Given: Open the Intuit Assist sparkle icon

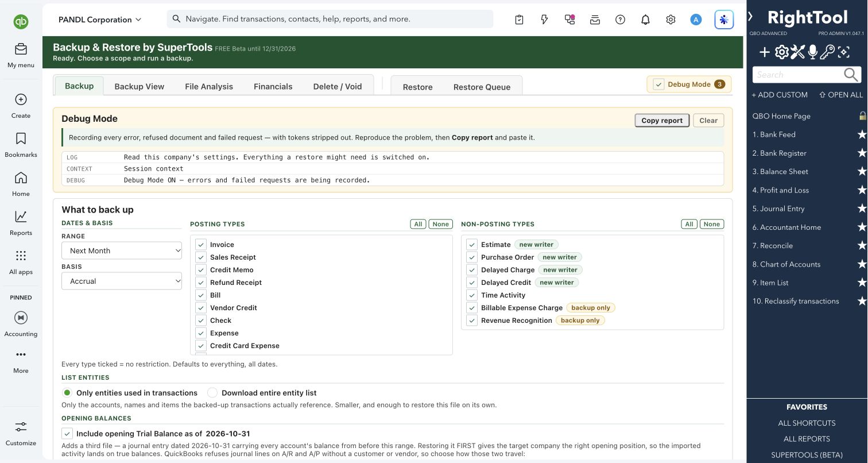Looking at the screenshot, I should [x=724, y=20].
